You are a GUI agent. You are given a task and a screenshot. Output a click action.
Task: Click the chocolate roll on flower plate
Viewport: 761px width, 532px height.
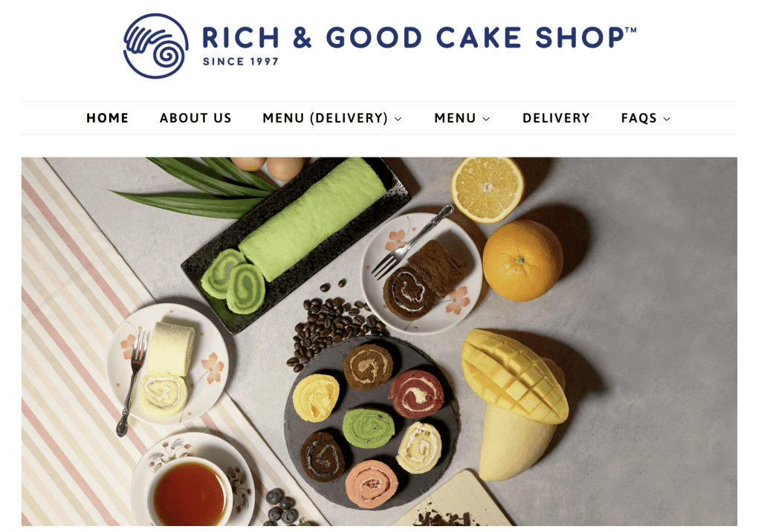pyautogui.click(x=423, y=281)
